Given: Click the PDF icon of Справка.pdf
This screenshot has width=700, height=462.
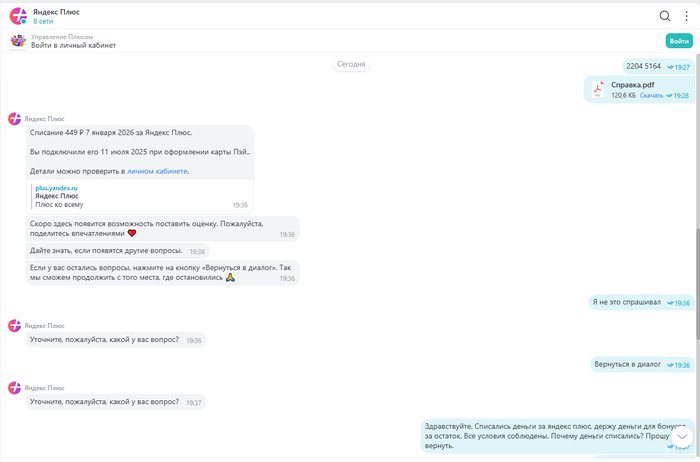Looking at the screenshot, I should [x=598, y=90].
